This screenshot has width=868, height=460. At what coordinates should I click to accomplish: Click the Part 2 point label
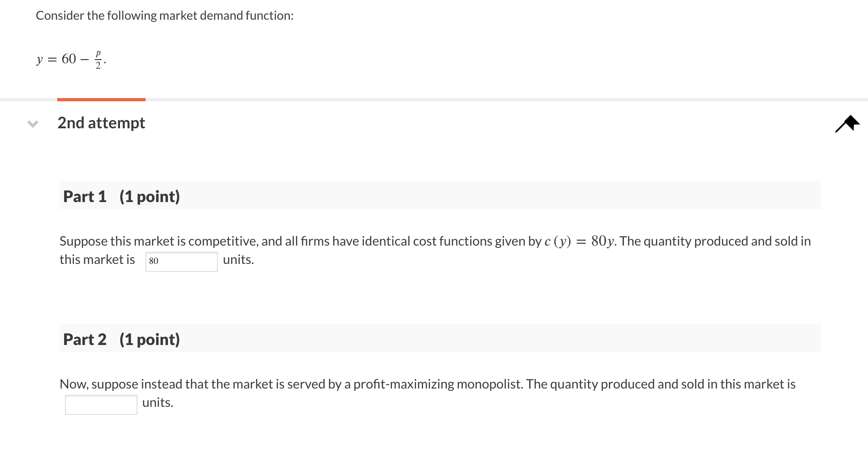point(149,340)
